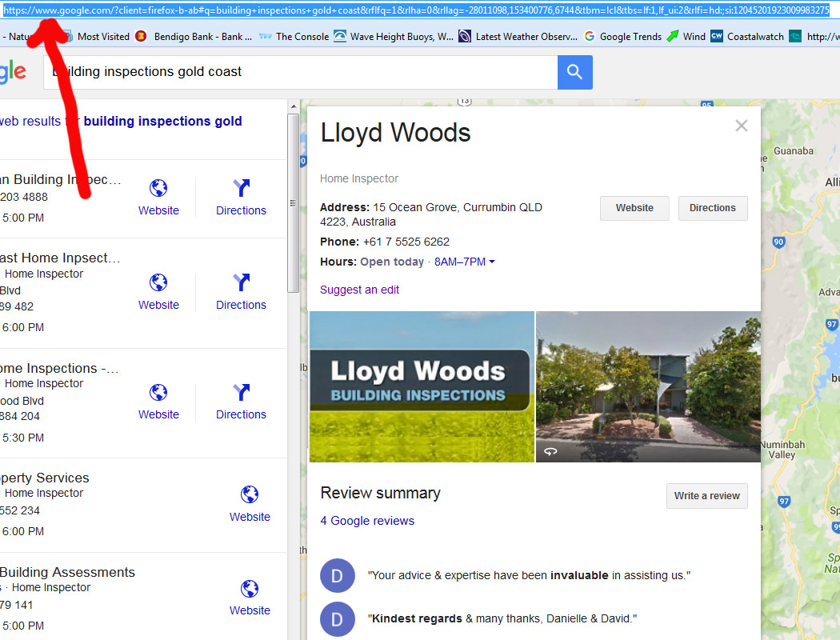This screenshot has height=640, width=840.
Task: Open Wave Height Buoys bookmark
Action: [x=394, y=37]
